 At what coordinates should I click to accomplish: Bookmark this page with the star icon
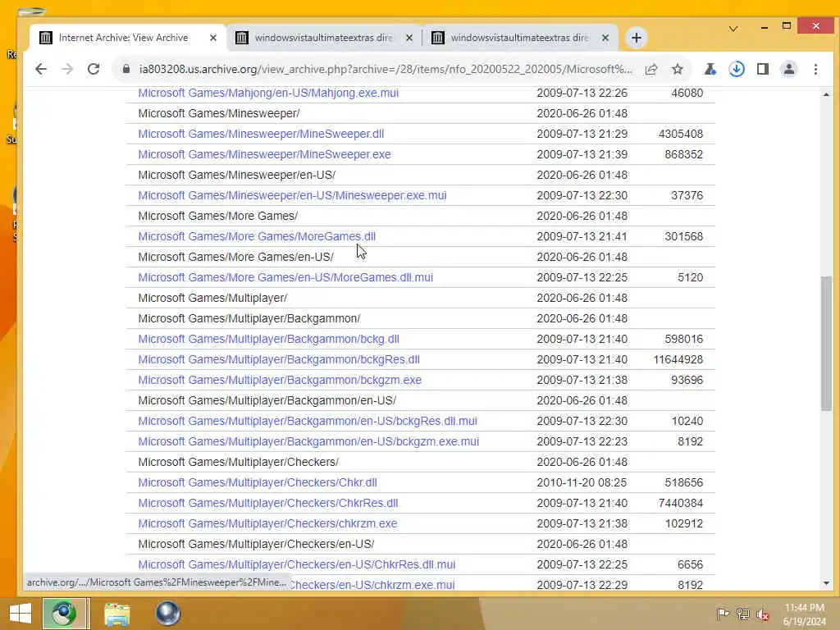coord(678,69)
